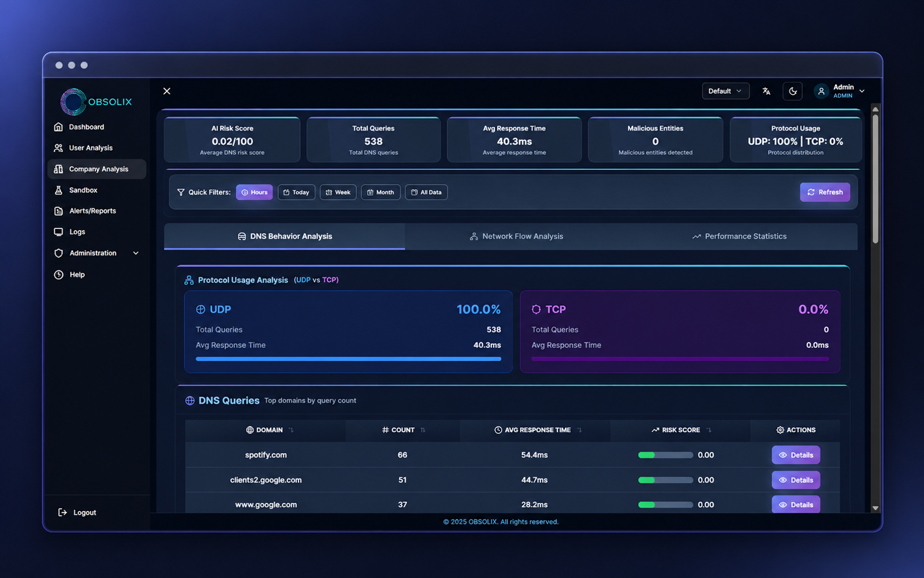Click the UDP usage progress bar
The width and height of the screenshot is (924, 578).
coord(348,359)
